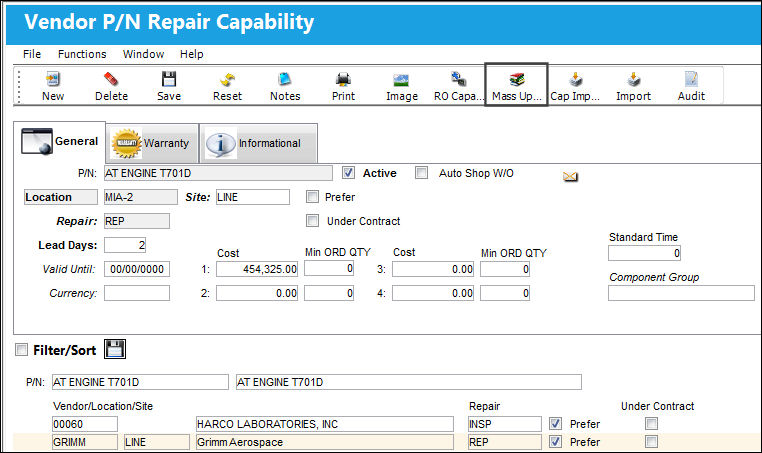This screenshot has width=762, height=453.
Task: Enable the Auto Shop W/O checkbox
Action: (x=421, y=173)
